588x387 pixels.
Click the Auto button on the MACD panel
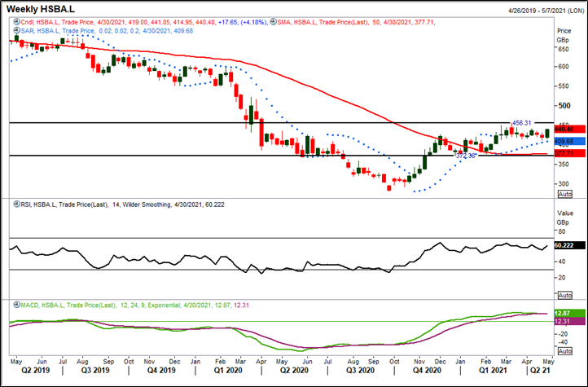click(x=564, y=351)
